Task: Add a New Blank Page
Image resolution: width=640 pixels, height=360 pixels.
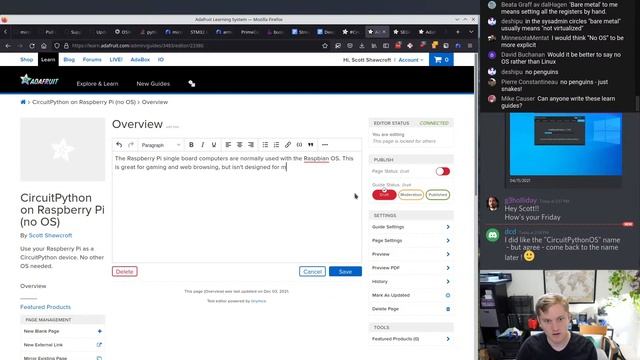Action: tap(62, 331)
